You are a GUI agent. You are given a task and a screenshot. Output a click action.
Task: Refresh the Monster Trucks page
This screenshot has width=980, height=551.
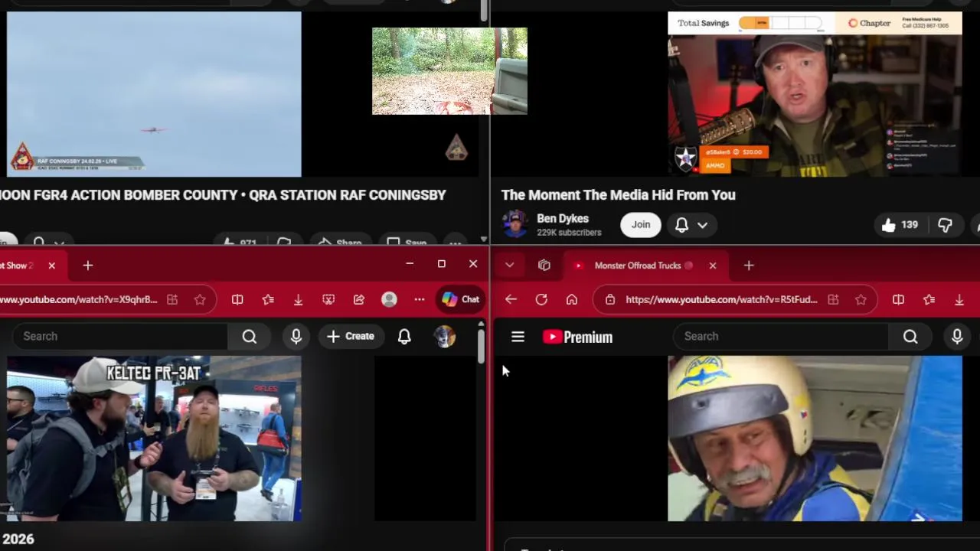point(541,300)
